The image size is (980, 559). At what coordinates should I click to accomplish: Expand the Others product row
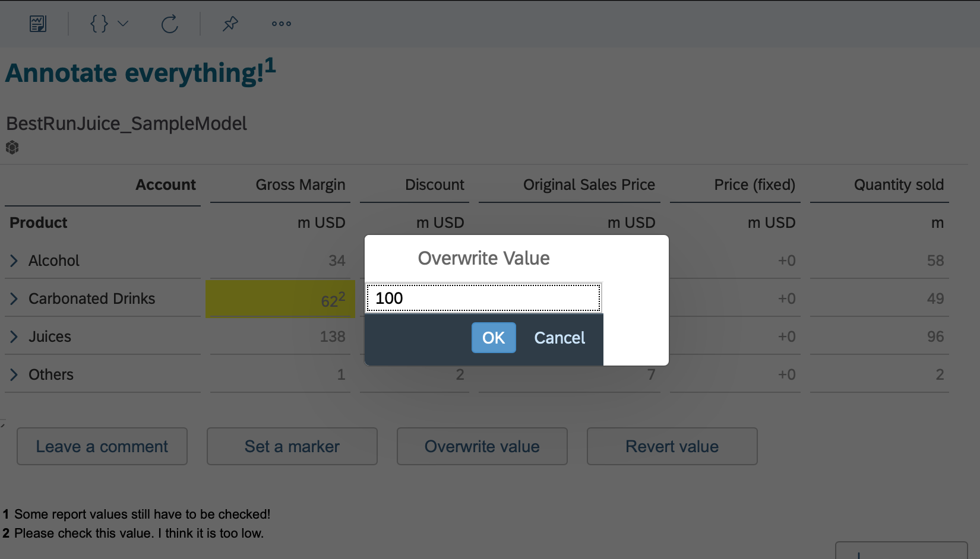(x=14, y=374)
